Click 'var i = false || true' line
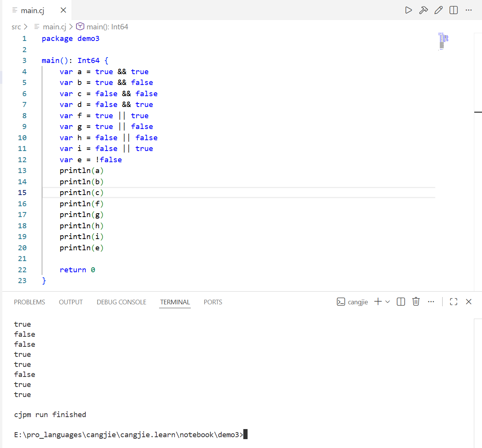Screen dimensions: 482x448 pyautogui.click(x=106, y=148)
